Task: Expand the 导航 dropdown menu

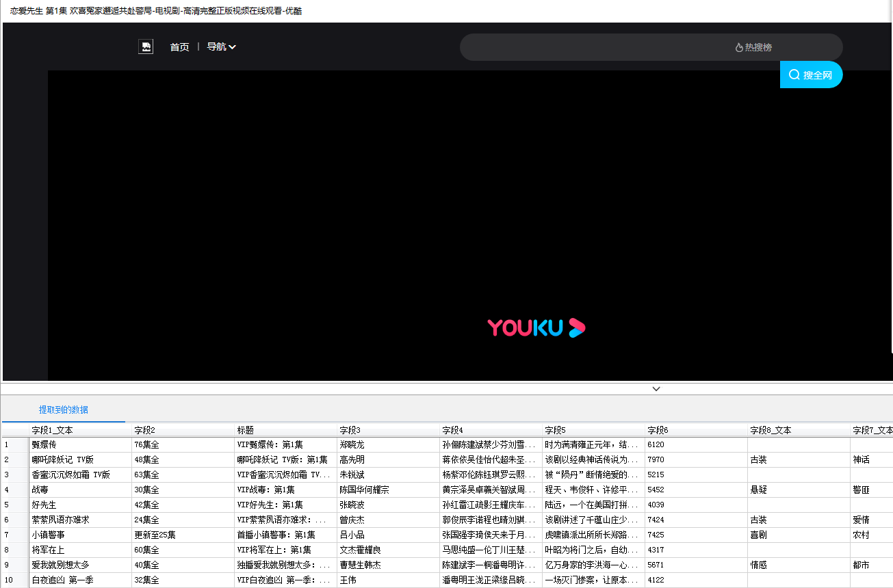Action: point(221,47)
